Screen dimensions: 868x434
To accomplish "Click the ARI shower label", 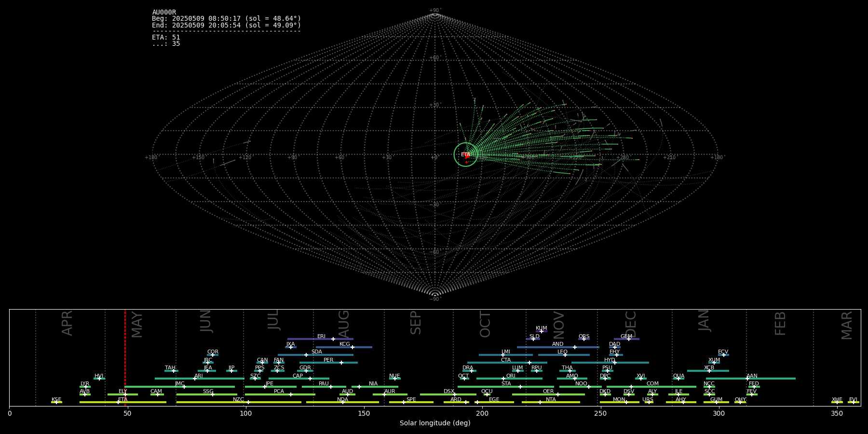I will (x=199, y=376).
